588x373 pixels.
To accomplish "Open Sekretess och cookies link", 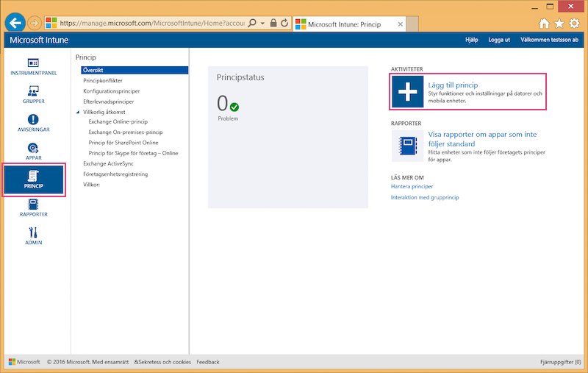I will [x=162, y=362].
